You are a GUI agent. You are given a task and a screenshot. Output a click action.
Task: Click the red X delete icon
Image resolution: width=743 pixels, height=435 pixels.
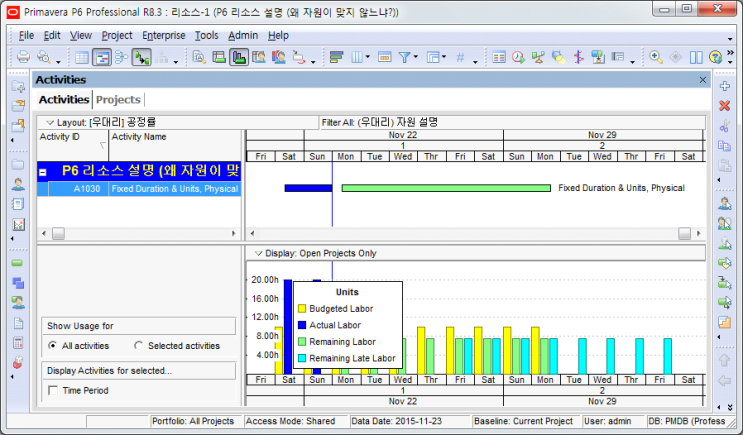click(725, 106)
